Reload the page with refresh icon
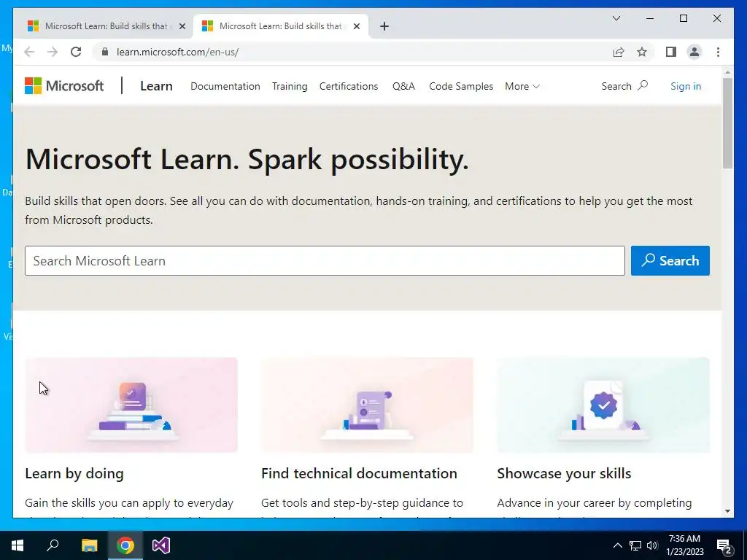Screen dimensions: 747x560 coord(76,52)
